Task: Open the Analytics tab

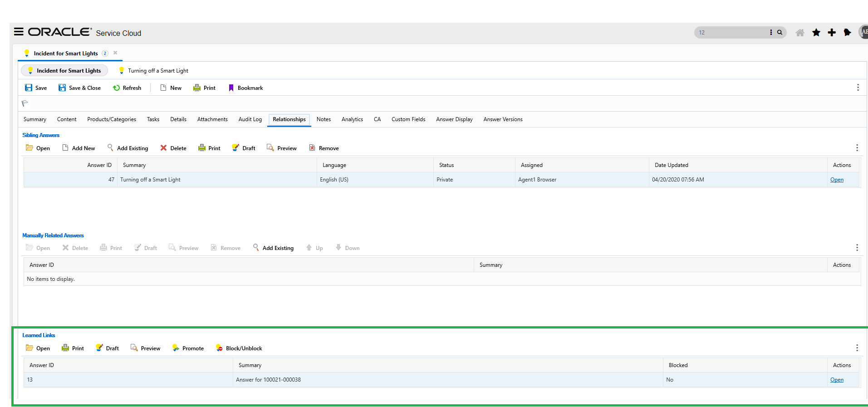Action: pos(352,119)
